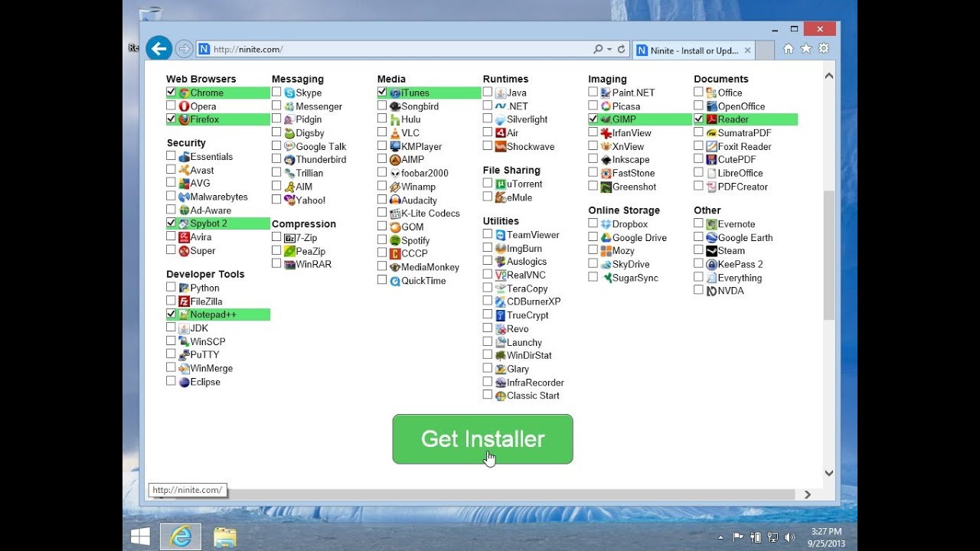Click the PuTTY label in Developer Tools
Viewport: 980px width, 551px height.
click(204, 355)
